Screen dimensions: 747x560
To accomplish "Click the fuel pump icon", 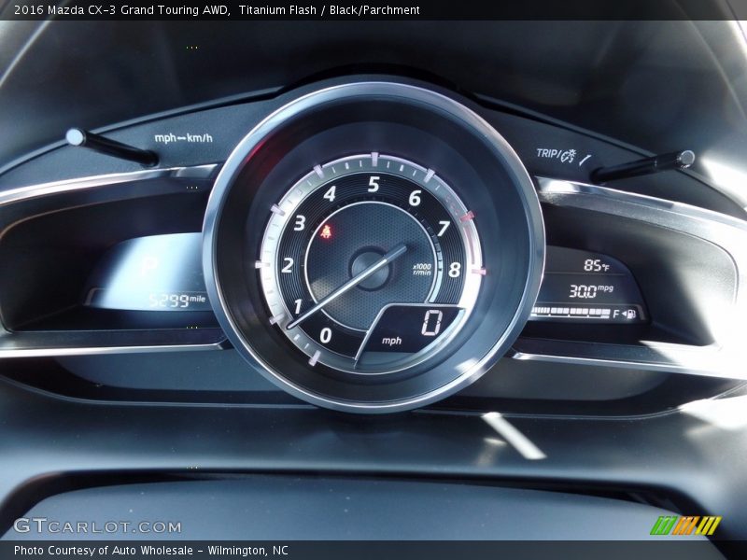I will coord(630,314).
